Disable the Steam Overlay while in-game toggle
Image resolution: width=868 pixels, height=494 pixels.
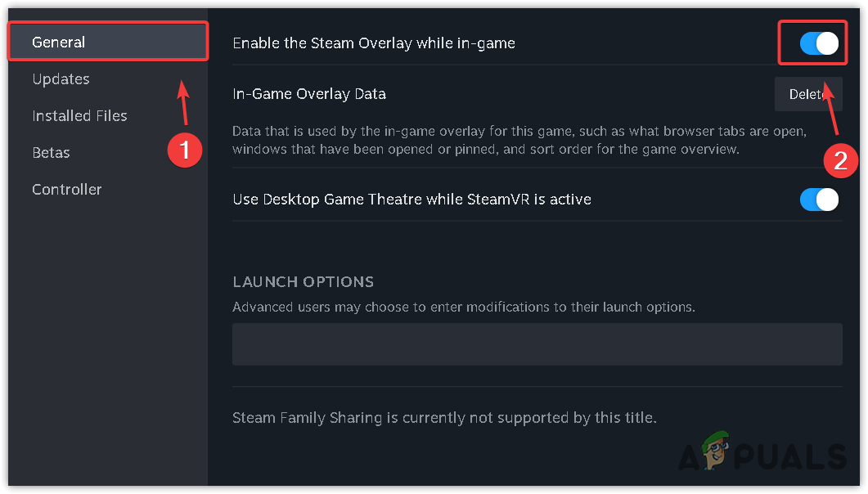[x=819, y=43]
